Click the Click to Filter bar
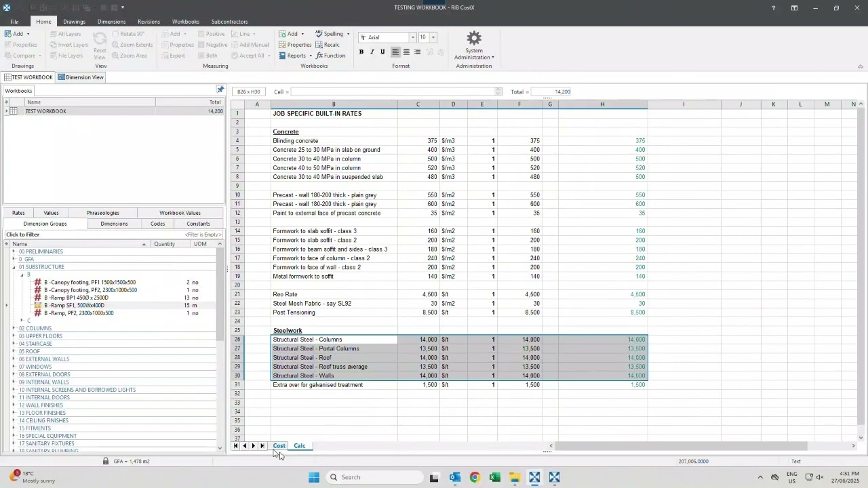 [114, 235]
